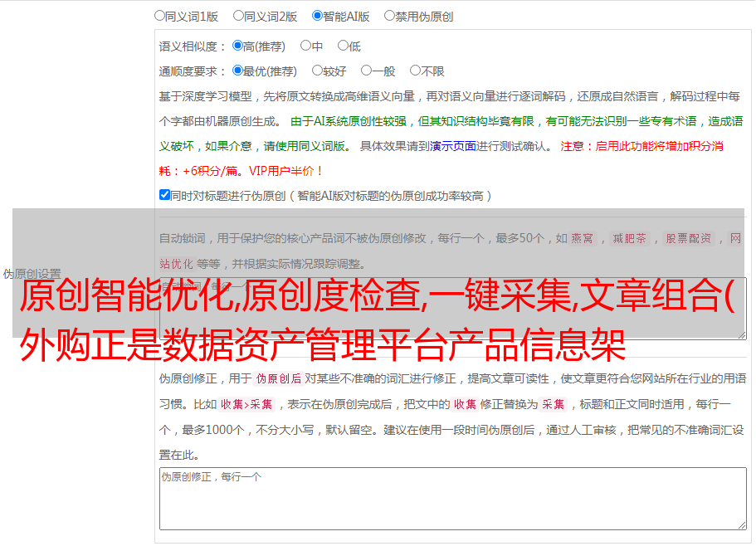The width and height of the screenshot is (756, 546).
Task: Click the 燕窝 example keyword
Action: point(582,238)
